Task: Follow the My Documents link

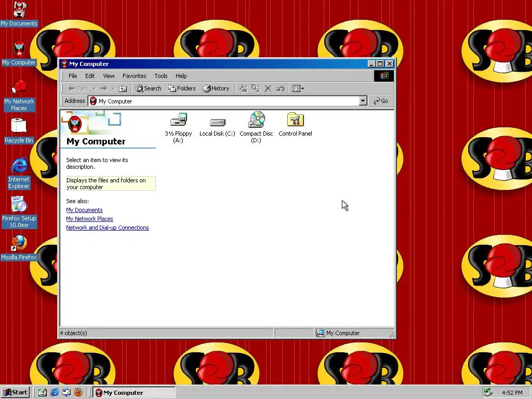Action: pos(84,210)
